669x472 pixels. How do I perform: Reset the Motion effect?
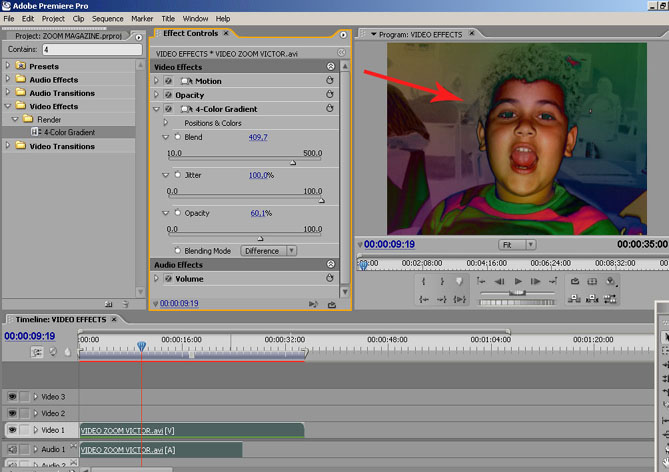point(329,81)
